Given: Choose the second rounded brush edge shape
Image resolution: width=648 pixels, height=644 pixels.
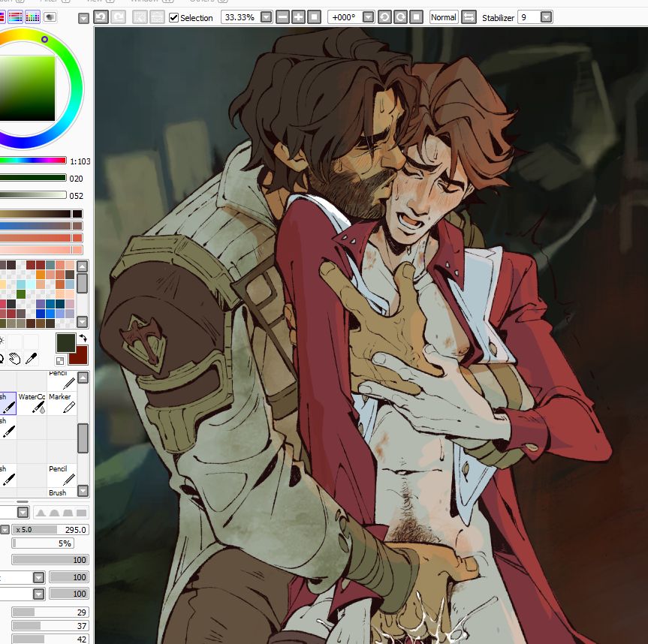Looking at the screenshot, I should [x=54, y=513].
